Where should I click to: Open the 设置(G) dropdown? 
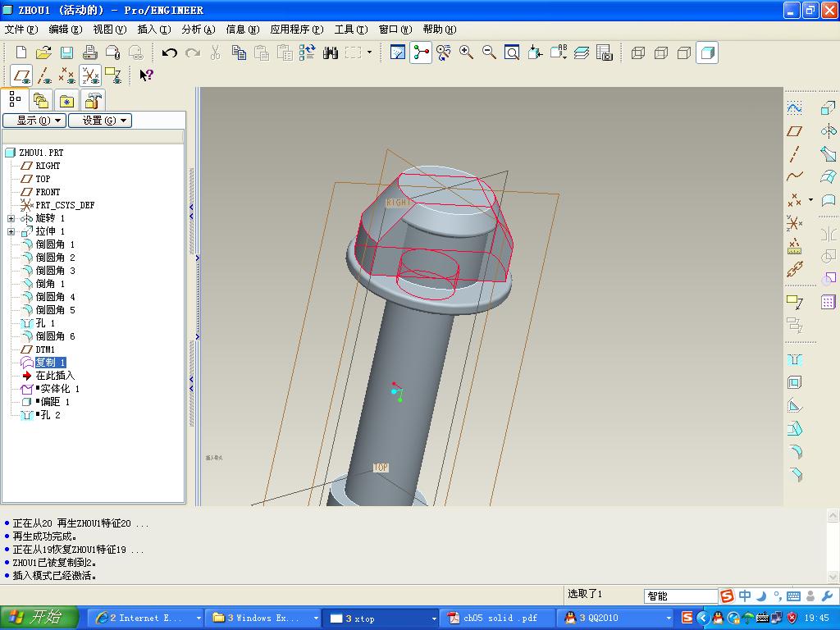[100, 121]
